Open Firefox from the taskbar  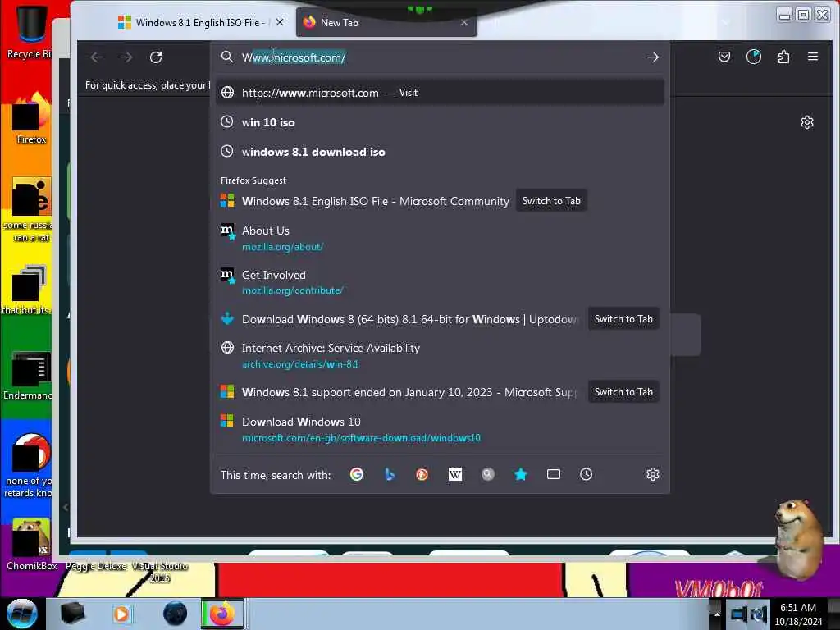[222, 614]
